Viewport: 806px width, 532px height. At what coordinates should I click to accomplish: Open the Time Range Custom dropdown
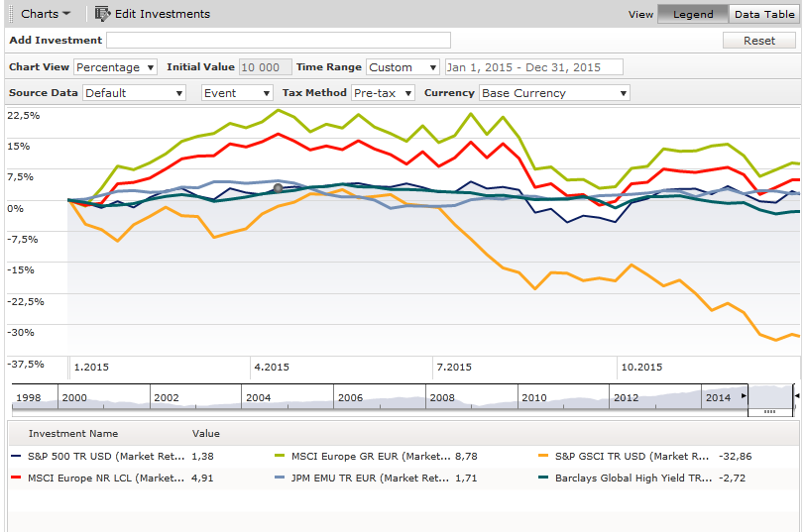(403, 67)
